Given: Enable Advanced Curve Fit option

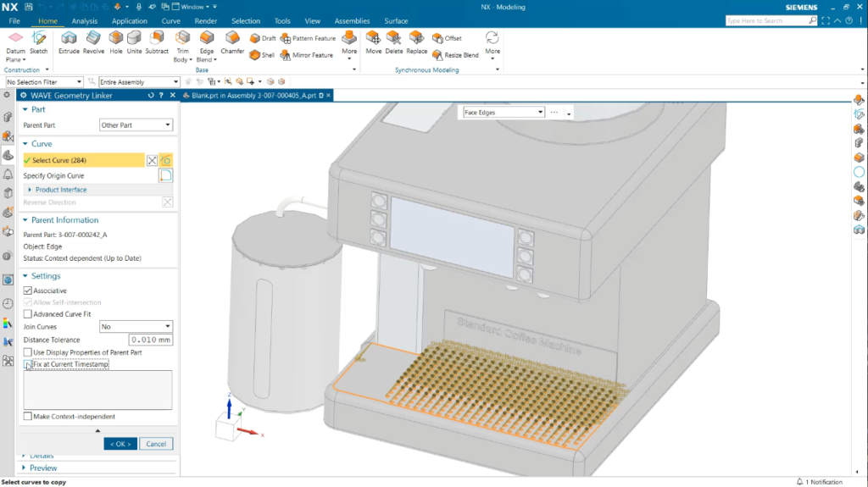Looking at the screenshot, I should 28,313.
